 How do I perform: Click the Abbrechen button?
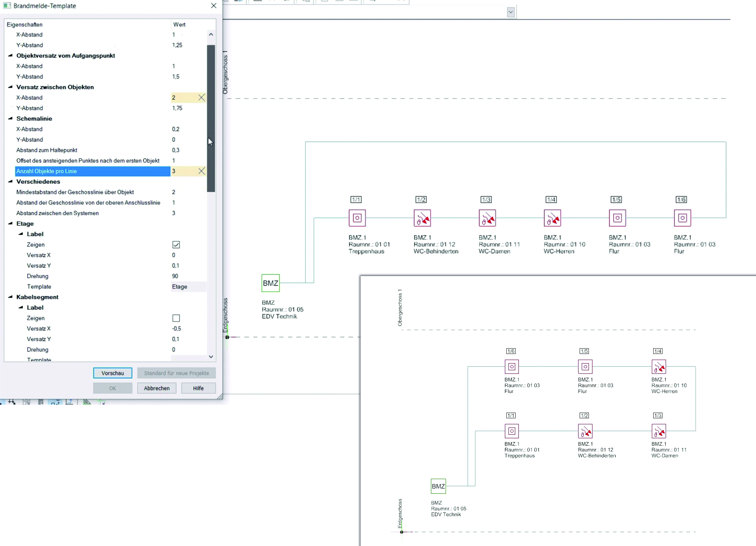click(x=156, y=388)
